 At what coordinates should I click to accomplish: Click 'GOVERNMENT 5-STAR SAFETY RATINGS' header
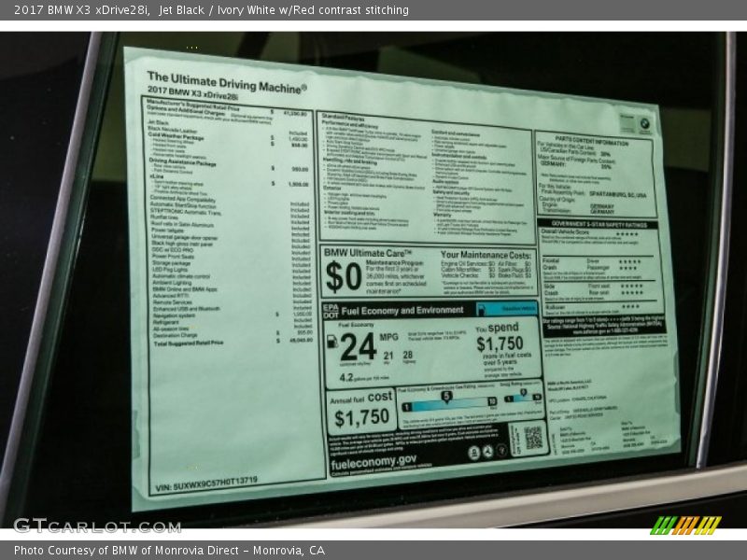coord(599,224)
